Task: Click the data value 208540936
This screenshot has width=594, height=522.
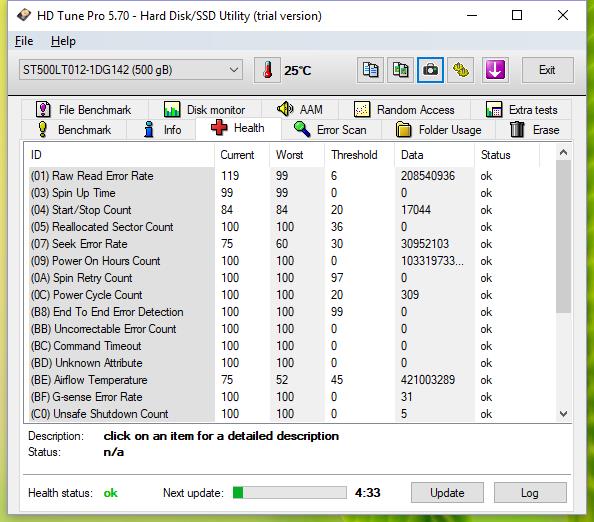Action: pyautogui.click(x=428, y=176)
